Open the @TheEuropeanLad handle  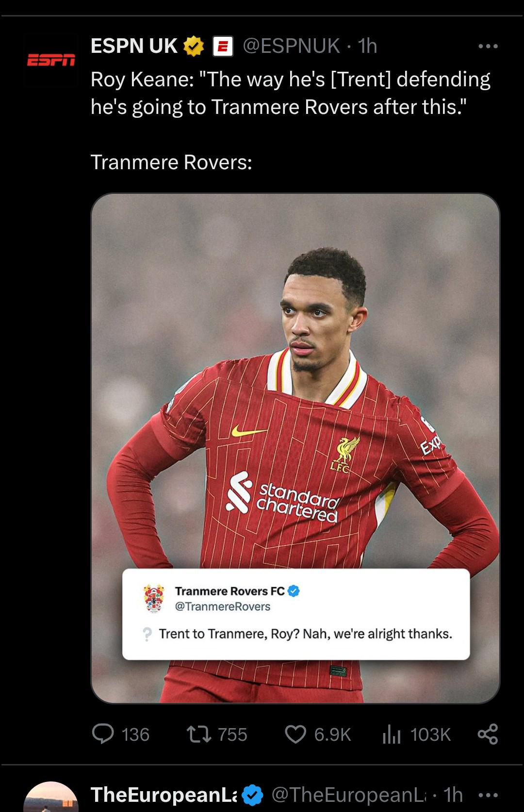[348, 795]
